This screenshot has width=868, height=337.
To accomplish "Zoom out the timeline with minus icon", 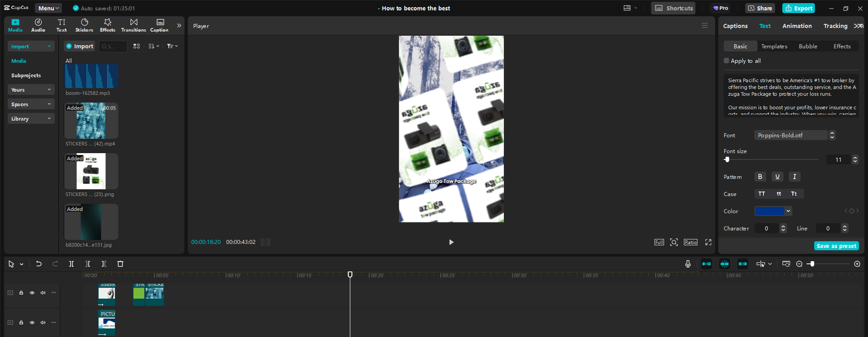I will pos(799,264).
